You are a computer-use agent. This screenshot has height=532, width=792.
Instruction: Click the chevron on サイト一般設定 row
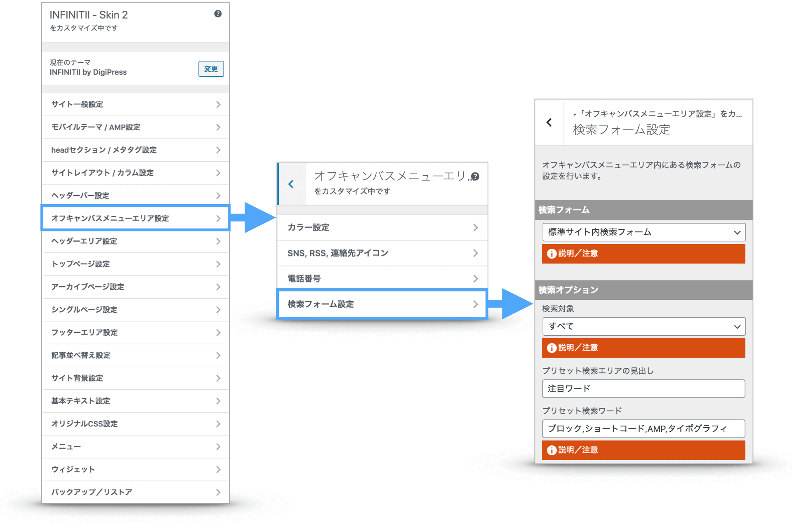click(x=218, y=105)
